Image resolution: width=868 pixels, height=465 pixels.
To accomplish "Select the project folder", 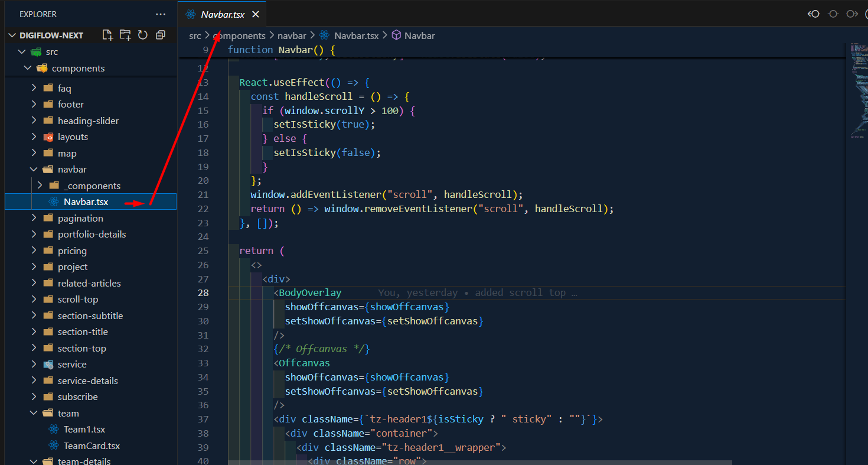I will coord(90,267).
